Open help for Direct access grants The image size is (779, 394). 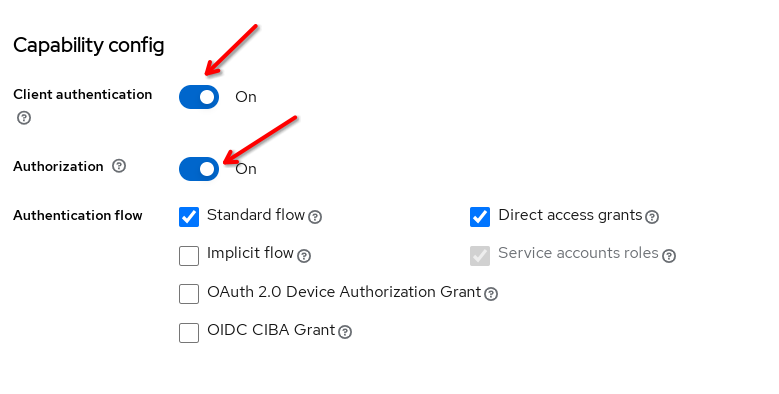(652, 217)
